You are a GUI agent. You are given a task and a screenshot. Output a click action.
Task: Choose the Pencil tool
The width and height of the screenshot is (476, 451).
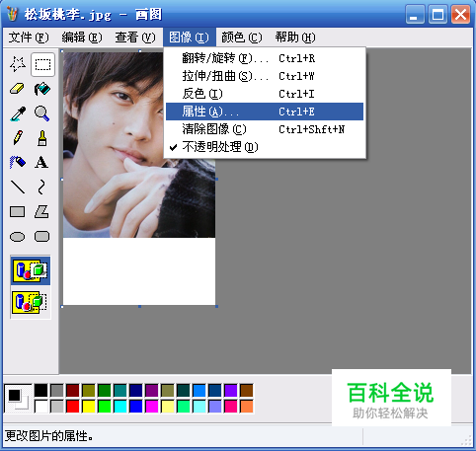[18, 138]
